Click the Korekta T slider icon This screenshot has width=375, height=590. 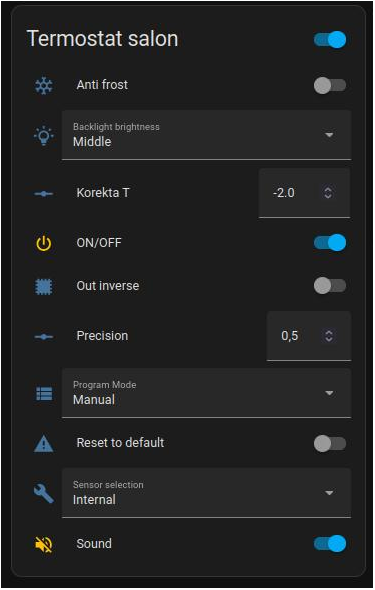[x=44, y=194]
